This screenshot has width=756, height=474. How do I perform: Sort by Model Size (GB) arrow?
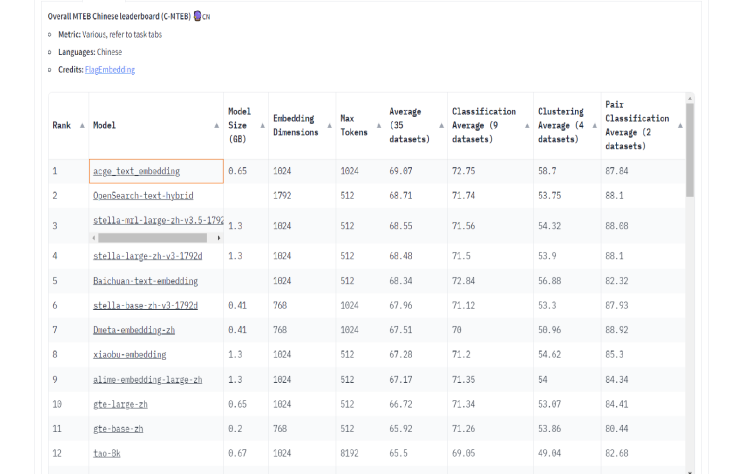click(263, 125)
